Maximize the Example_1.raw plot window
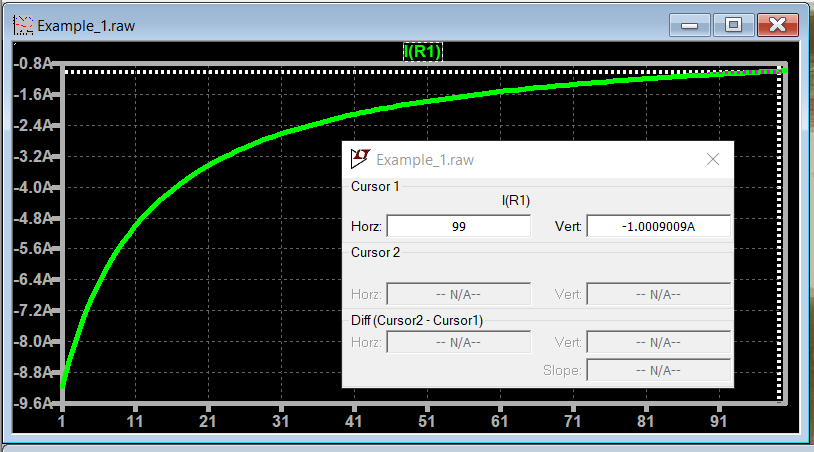814x452 pixels. pos(733,25)
